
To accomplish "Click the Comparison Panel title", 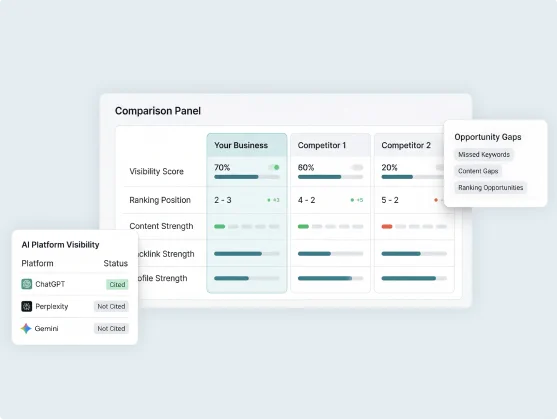I will (x=158, y=111).
